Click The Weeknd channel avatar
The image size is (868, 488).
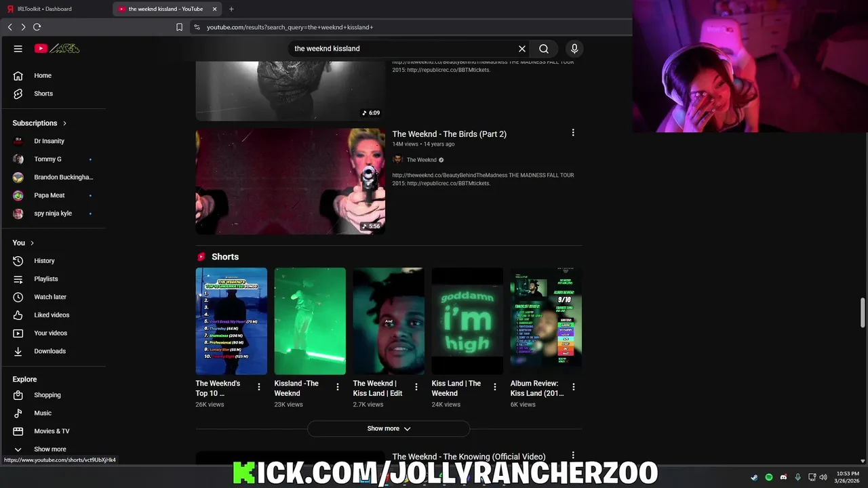click(397, 160)
